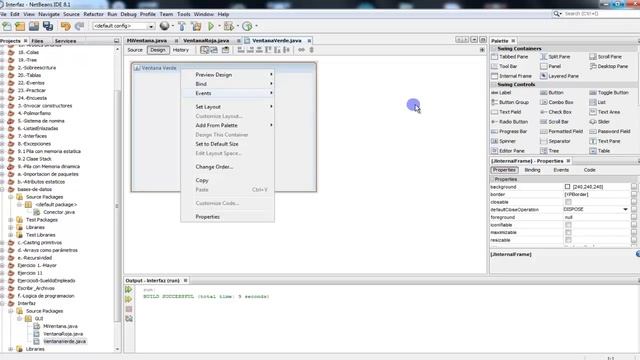Select the Combo Box component in Palette

pos(557,102)
